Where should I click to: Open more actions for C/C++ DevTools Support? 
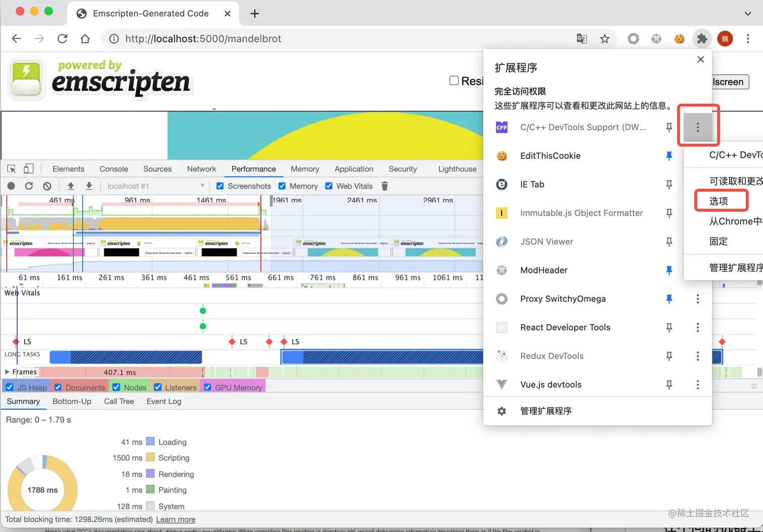tap(698, 128)
